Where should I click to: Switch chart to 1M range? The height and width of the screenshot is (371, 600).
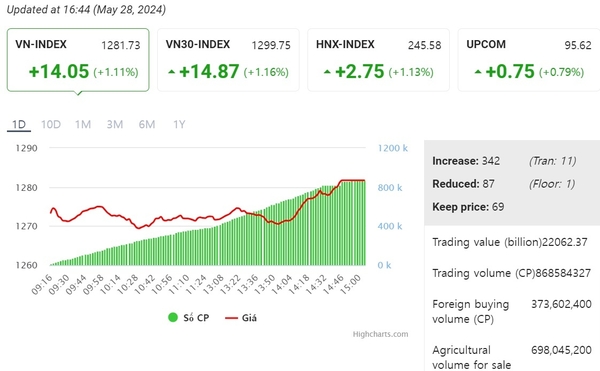(83, 124)
